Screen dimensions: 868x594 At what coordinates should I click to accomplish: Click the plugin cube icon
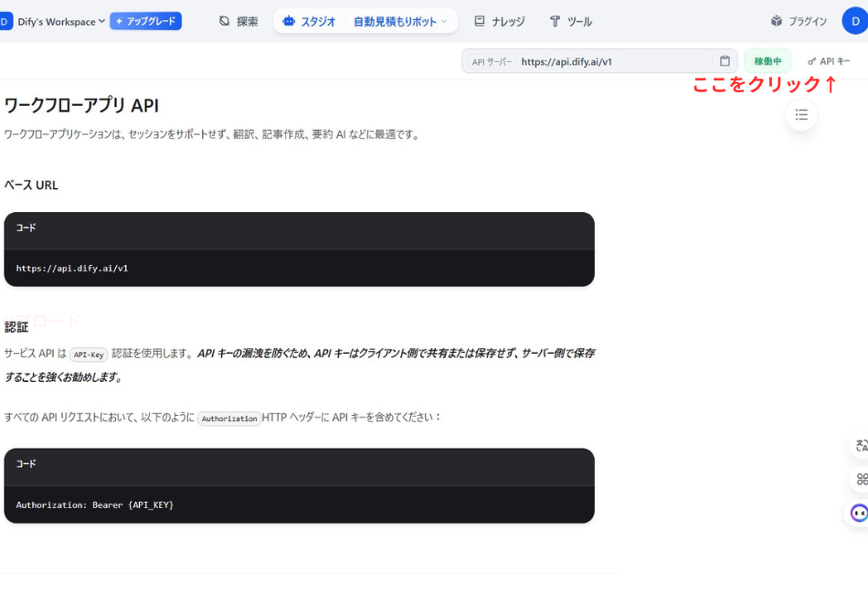[x=777, y=21]
